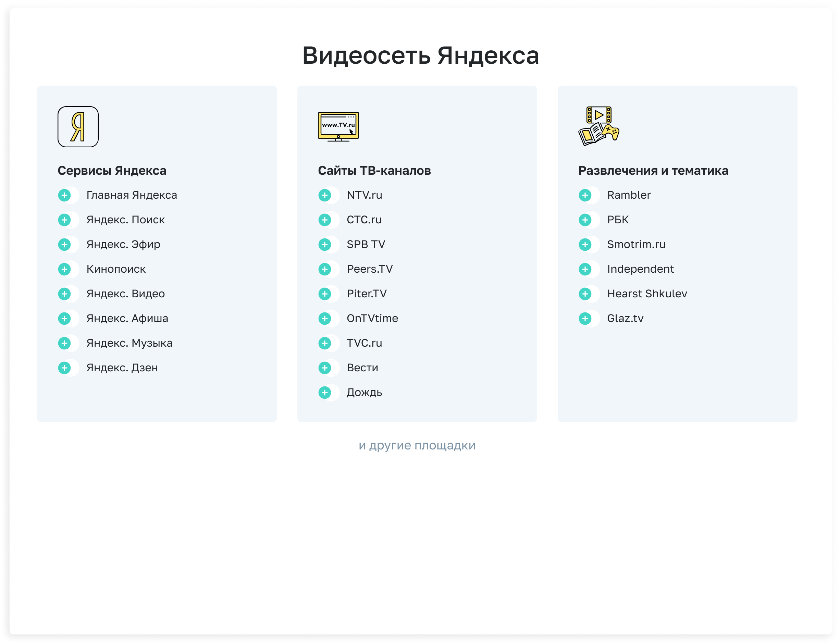
Task: Select the Дождь list text
Action: click(x=365, y=393)
